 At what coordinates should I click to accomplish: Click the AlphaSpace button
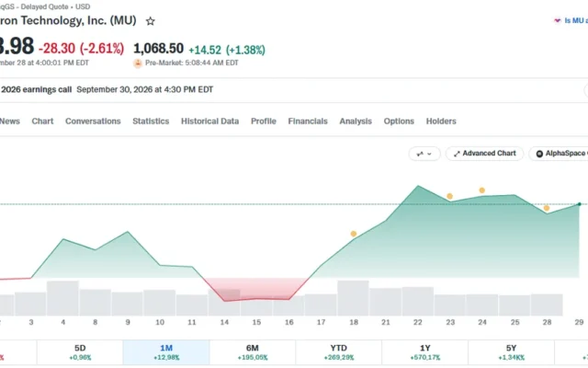pos(559,154)
